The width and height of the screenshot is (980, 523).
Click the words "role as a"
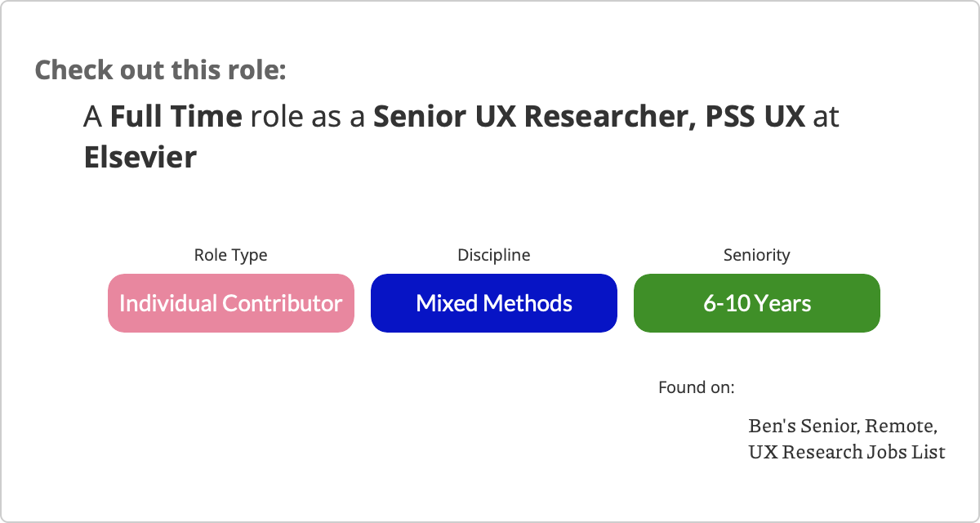[x=307, y=117]
